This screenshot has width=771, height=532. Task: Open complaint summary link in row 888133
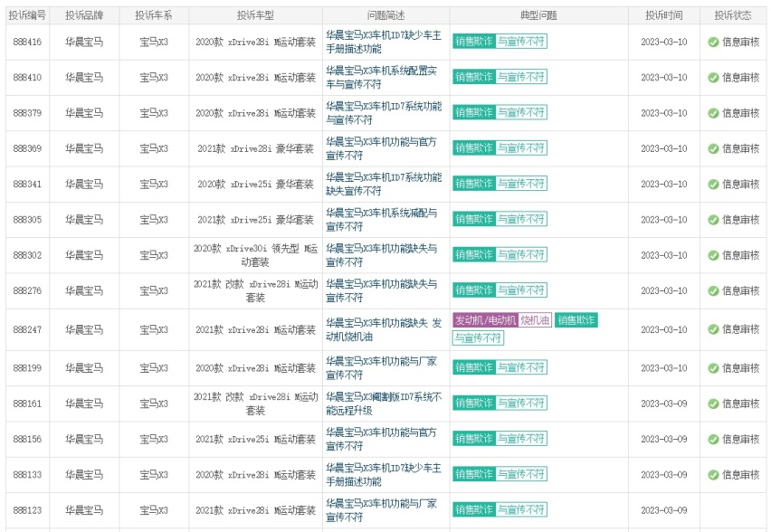pos(384,474)
